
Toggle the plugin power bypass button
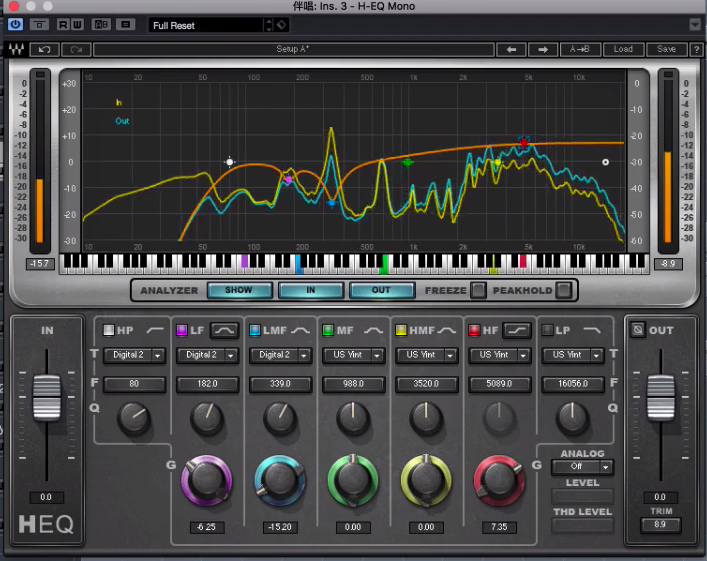click(x=15, y=24)
